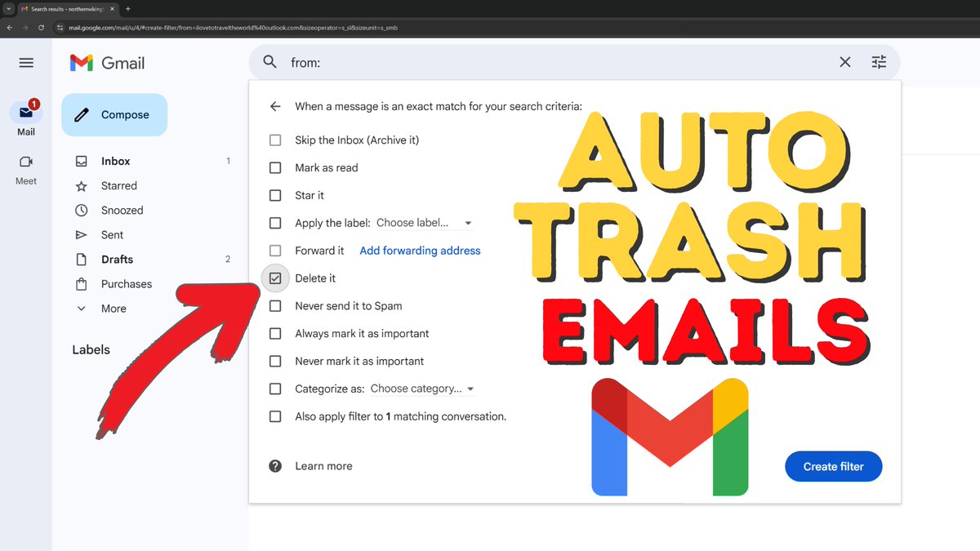
Task: Click the Sent arrow icon
Action: [x=81, y=235]
